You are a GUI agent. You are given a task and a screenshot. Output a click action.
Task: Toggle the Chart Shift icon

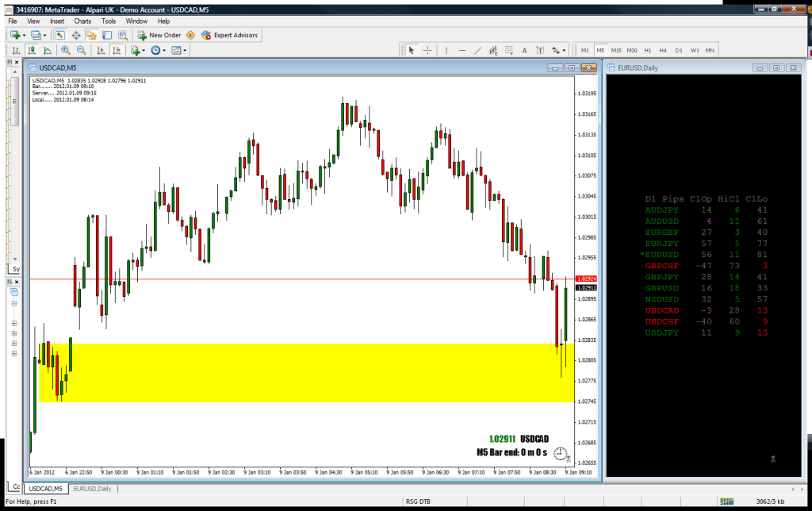(117, 50)
